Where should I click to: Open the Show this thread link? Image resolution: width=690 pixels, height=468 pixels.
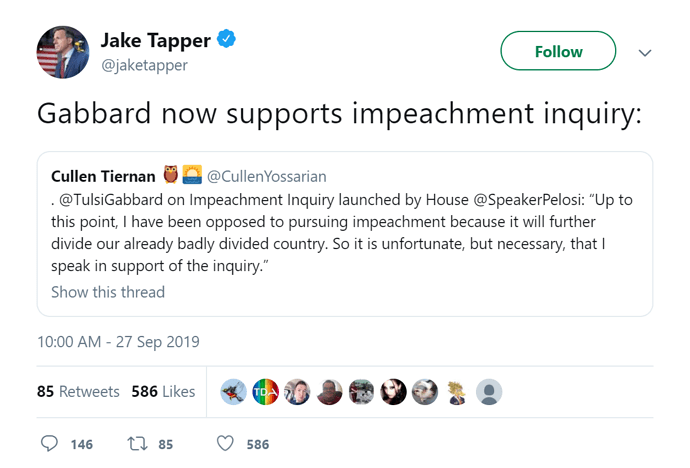[x=108, y=292]
